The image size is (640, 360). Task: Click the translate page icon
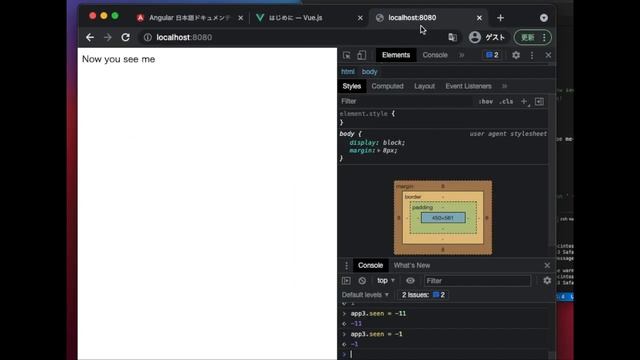coord(452,37)
